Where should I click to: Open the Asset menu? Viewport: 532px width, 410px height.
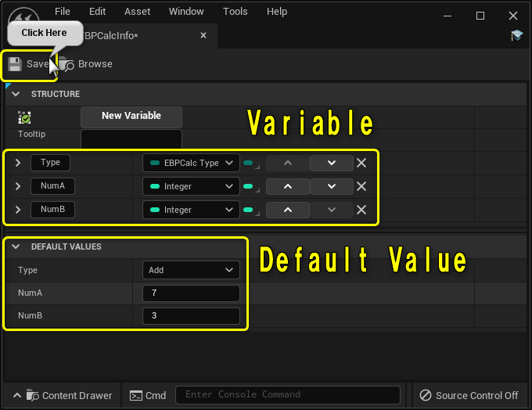pyautogui.click(x=137, y=12)
